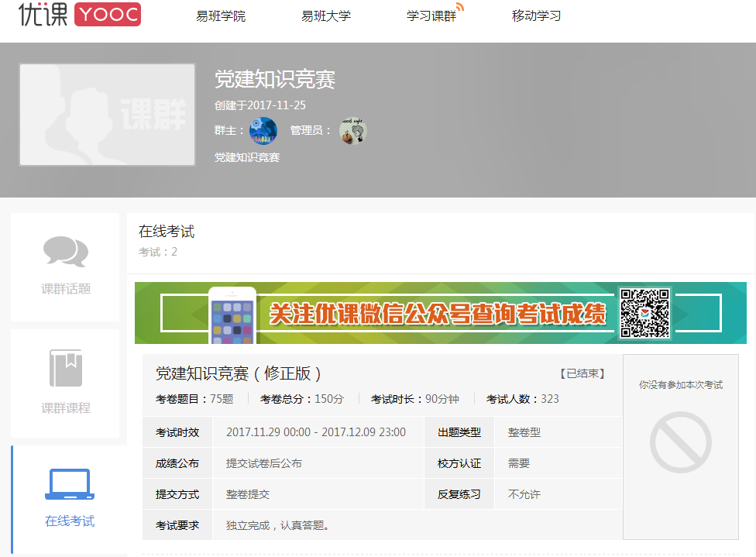Image resolution: width=756 pixels, height=557 pixels.
Task: Click the date range 2017.11.29 00:00 - 2017.12.09 23:00
Action: [316, 432]
